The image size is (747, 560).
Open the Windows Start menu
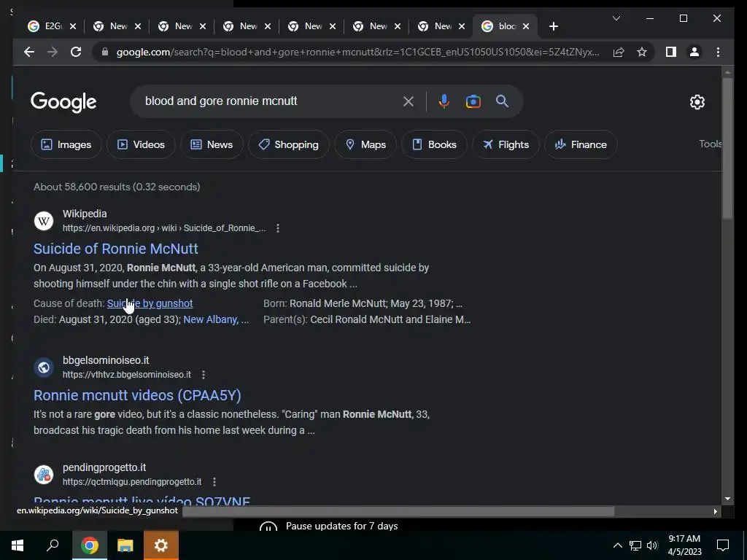(18, 545)
